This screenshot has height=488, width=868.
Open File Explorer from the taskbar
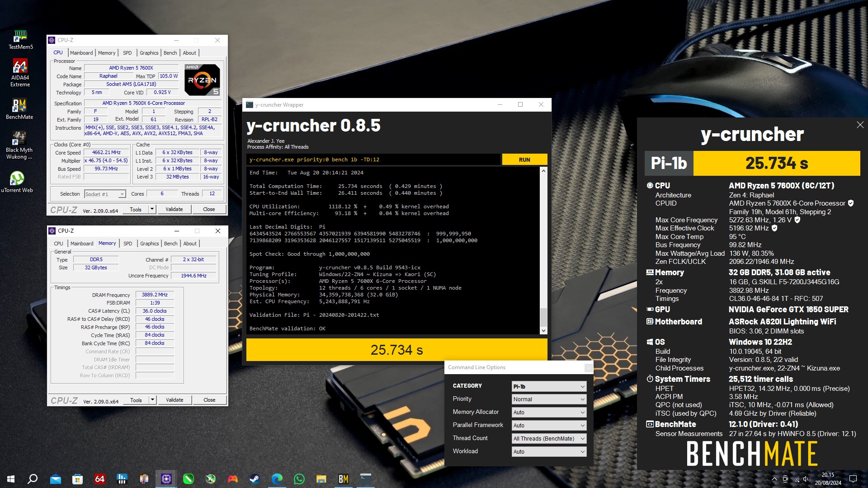321,479
